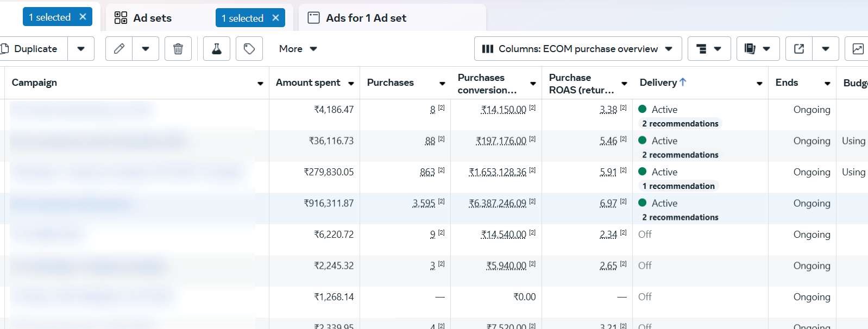Clear the Ad sets '1 selected' chip
This screenshot has width=868, height=329.
(275, 18)
